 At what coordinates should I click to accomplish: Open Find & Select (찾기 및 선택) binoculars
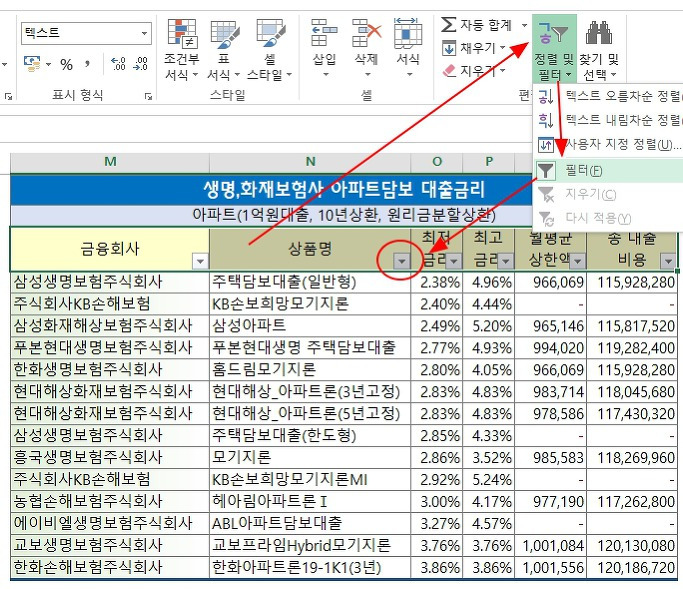coord(599,49)
